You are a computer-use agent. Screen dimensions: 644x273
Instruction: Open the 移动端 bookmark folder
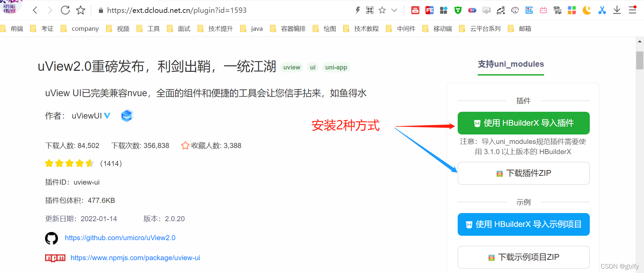(x=437, y=29)
